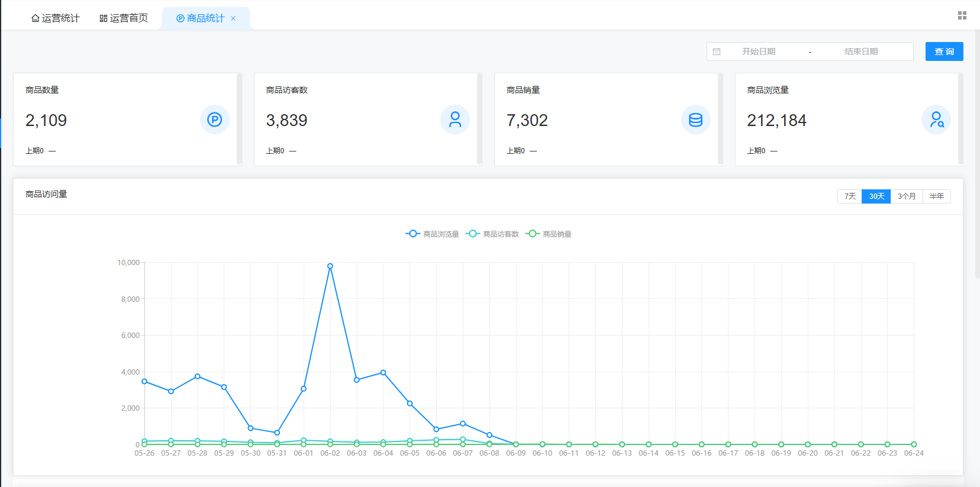Switch to the 运营首页 tab

[x=124, y=18]
